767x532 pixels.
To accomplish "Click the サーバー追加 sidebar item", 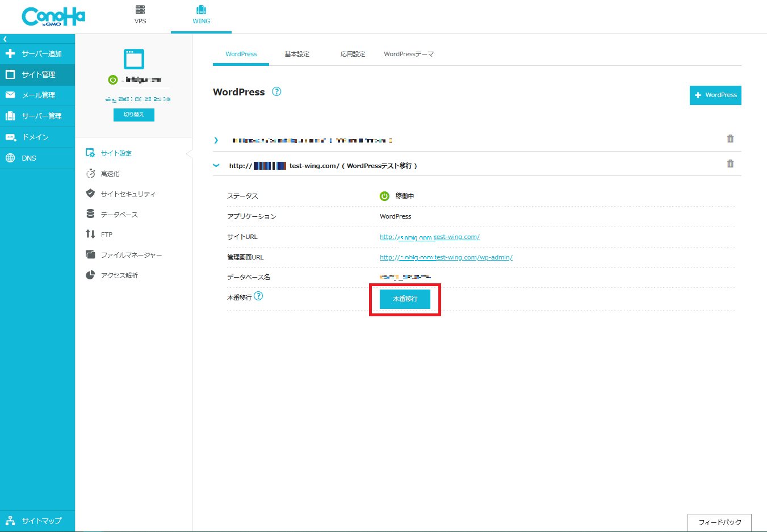I will pos(37,54).
